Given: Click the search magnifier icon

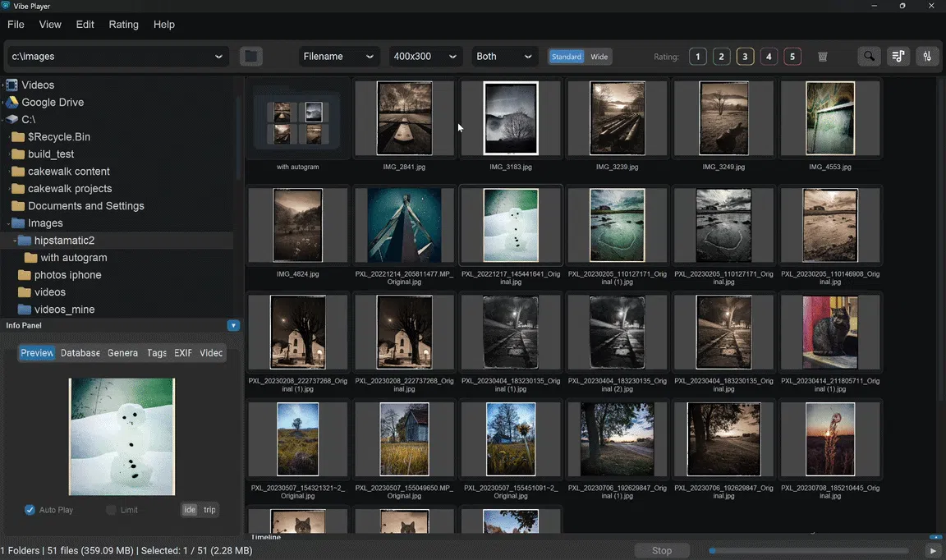Looking at the screenshot, I should click(x=869, y=56).
